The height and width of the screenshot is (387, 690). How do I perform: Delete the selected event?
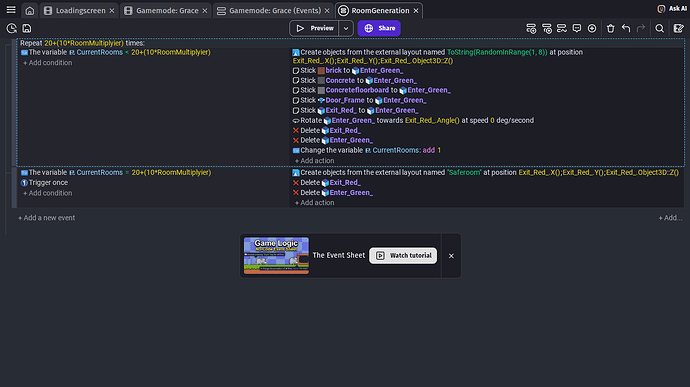(610, 29)
